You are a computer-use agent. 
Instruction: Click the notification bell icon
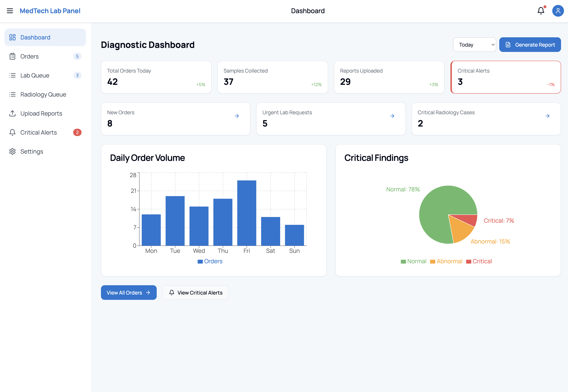pos(541,11)
